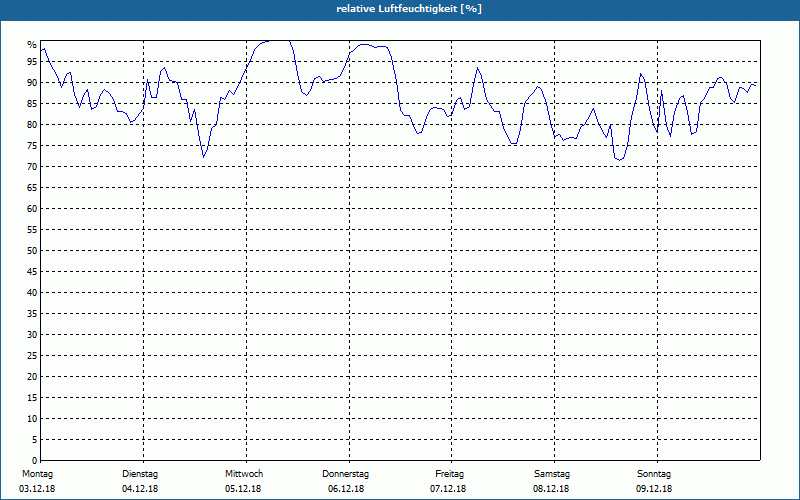Click the '%' unit label on y-axis
This screenshot has width=800, height=500.
coord(32,45)
